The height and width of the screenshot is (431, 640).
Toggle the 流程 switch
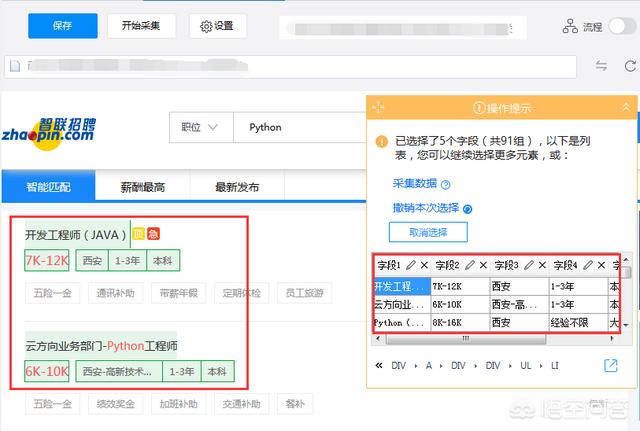[622, 27]
